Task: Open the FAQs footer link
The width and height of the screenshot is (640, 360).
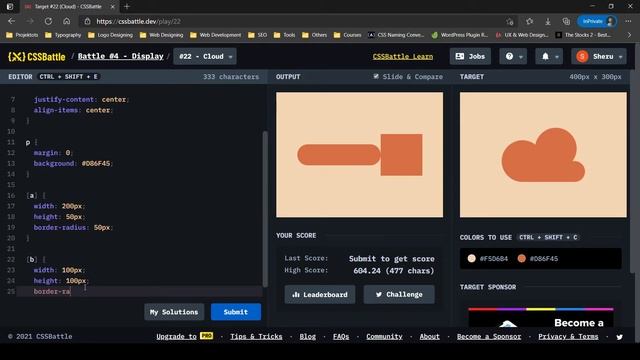Action: point(341,336)
